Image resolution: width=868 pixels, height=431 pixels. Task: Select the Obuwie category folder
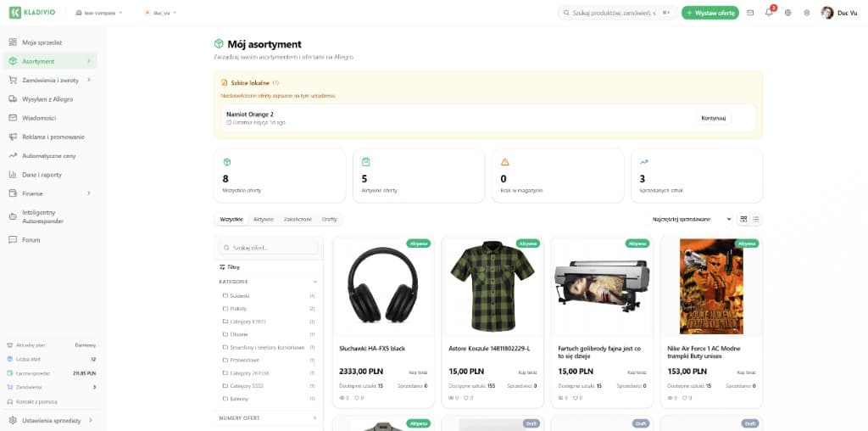[x=239, y=334]
